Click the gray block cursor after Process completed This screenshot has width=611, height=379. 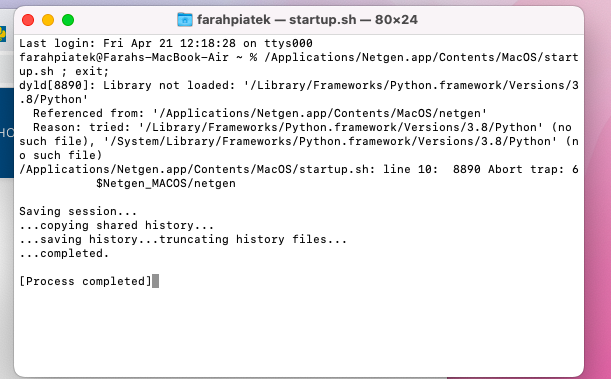pyautogui.click(x=155, y=281)
